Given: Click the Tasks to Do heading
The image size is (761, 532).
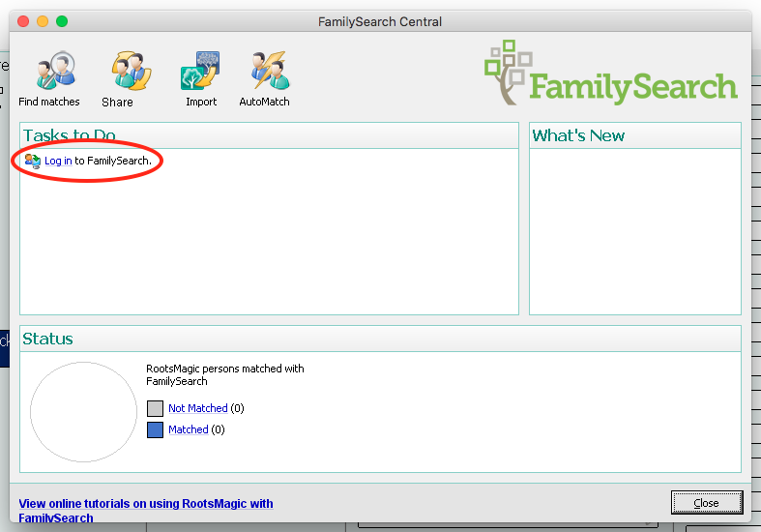Looking at the screenshot, I should (70, 135).
